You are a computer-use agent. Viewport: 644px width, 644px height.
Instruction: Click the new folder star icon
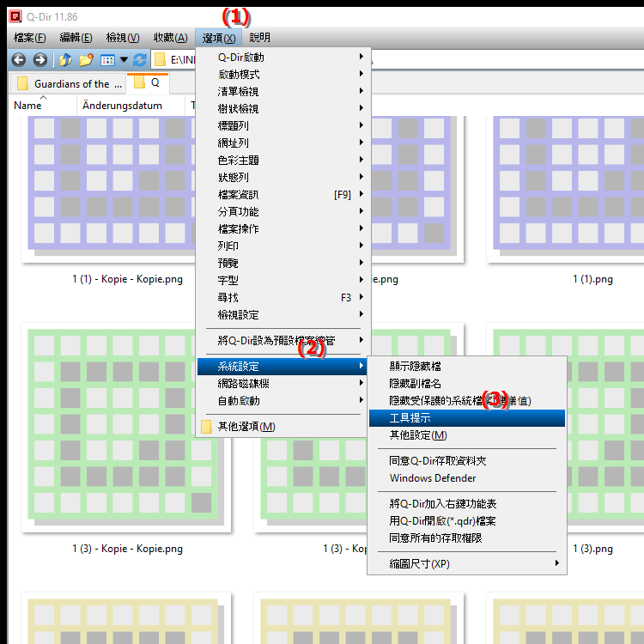pyautogui.click(x=86, y=60)
